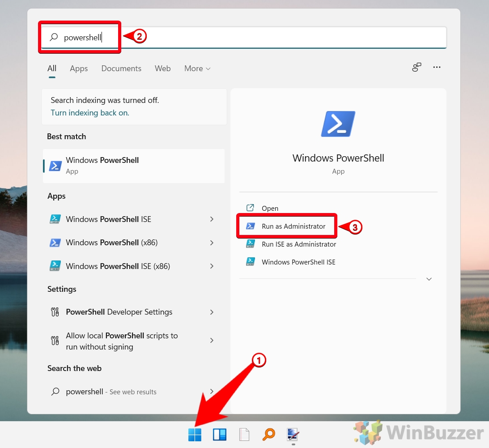This screenshot has height=448, width=489.
Task: Choose Run ISE as Administrator
Action: tap(299, 244)
